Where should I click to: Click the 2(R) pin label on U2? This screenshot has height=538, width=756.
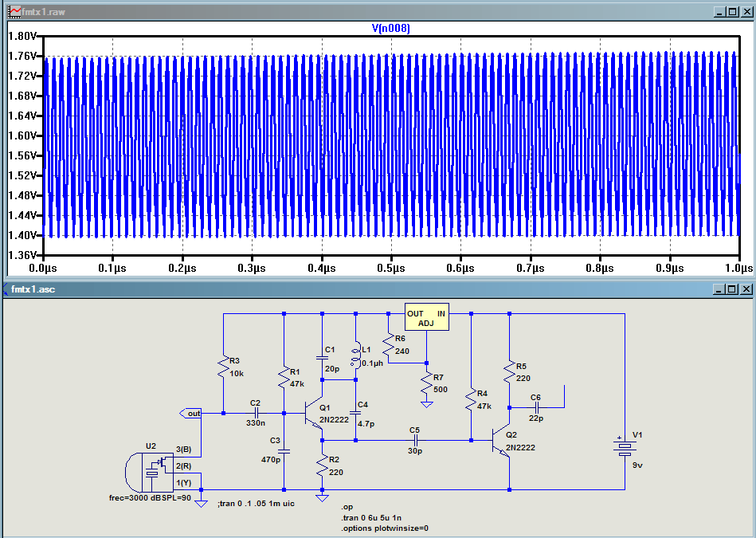(x=184, y=466)
